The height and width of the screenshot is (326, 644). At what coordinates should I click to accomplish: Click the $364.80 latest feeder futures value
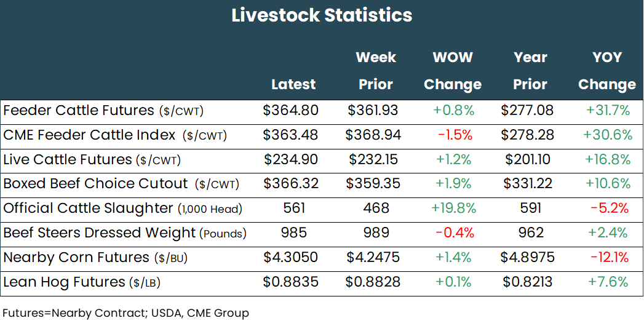click(290, 111)
